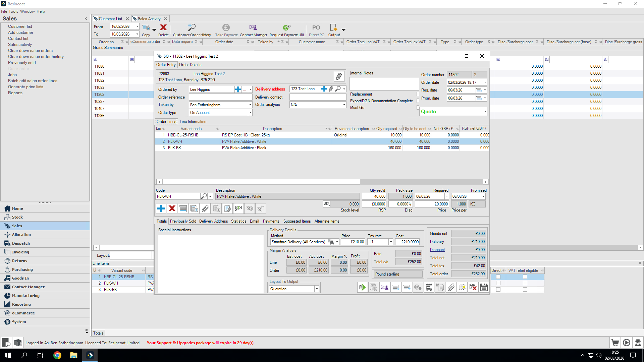The image size is (644, 362).
Task: Open the Layout To Output Quotation dropdown
Action: 316,289
